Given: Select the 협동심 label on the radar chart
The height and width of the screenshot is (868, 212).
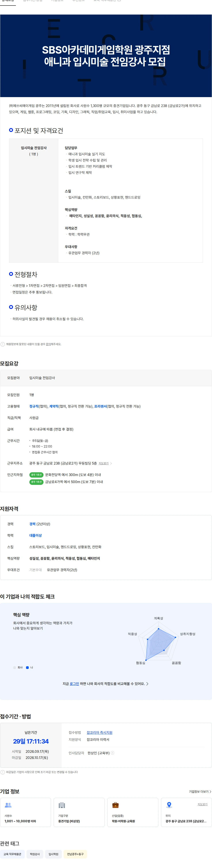Looking at the screenshot, I should pyautogui.click(x=140, y=663).
